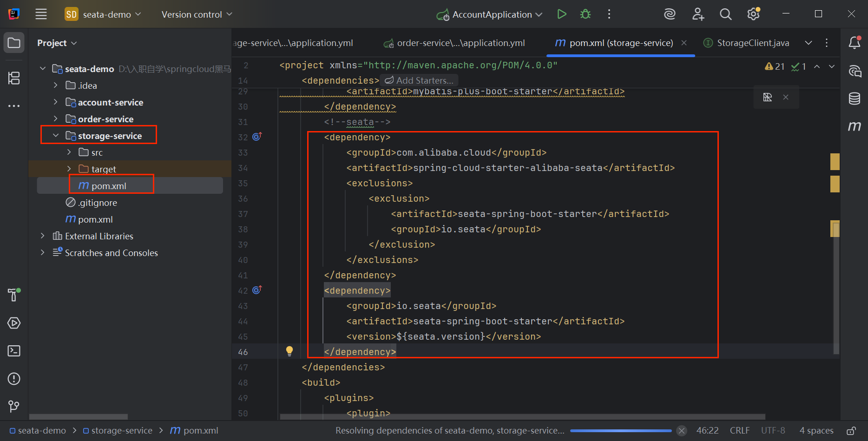Close the pom.xml (storage-service) tab
The width and height of the screenshot is (868, 441).
coord(684,43)
